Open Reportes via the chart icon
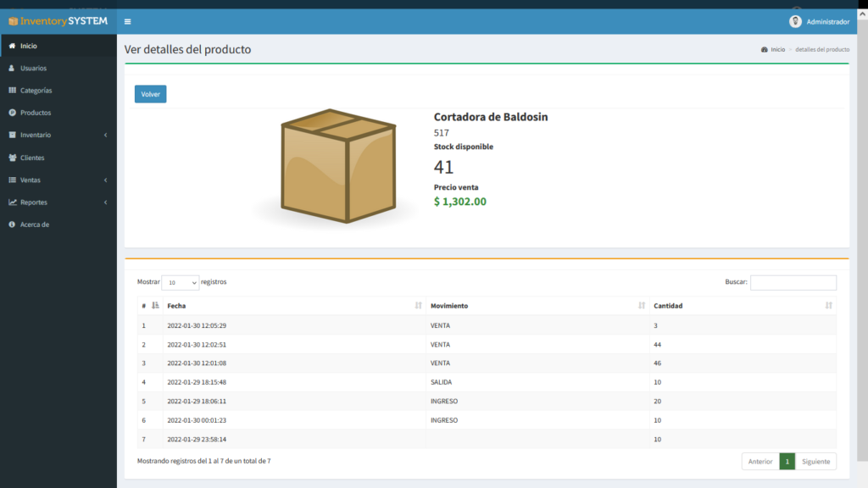The image size is (868, 488). click(13, 202)
